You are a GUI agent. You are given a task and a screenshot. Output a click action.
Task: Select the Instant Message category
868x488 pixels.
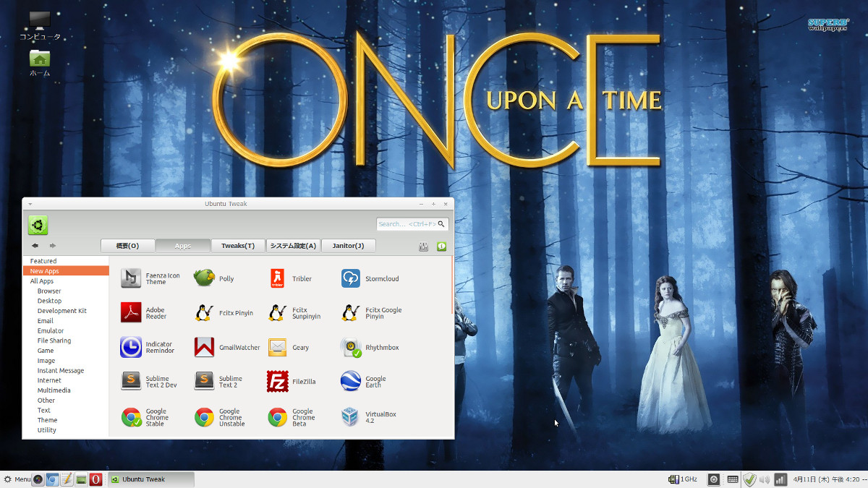(x=66, y=371)
